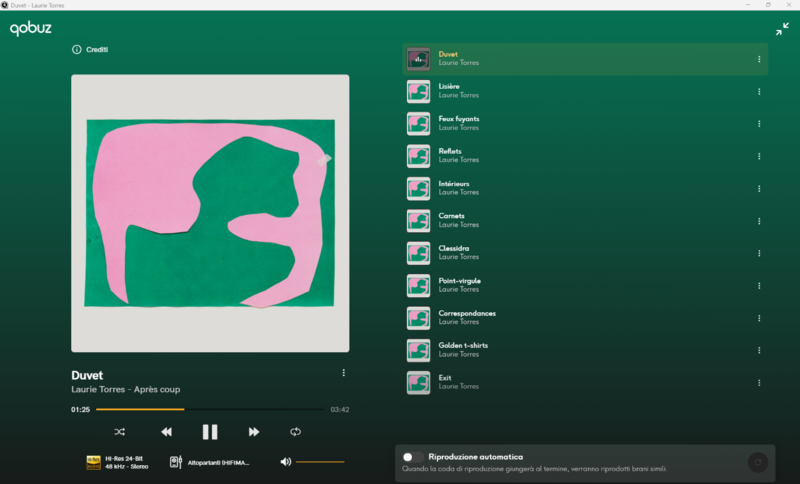800x484 pixels.
Task: Click the Exit track thumbnail
Action: coord(418,383)
